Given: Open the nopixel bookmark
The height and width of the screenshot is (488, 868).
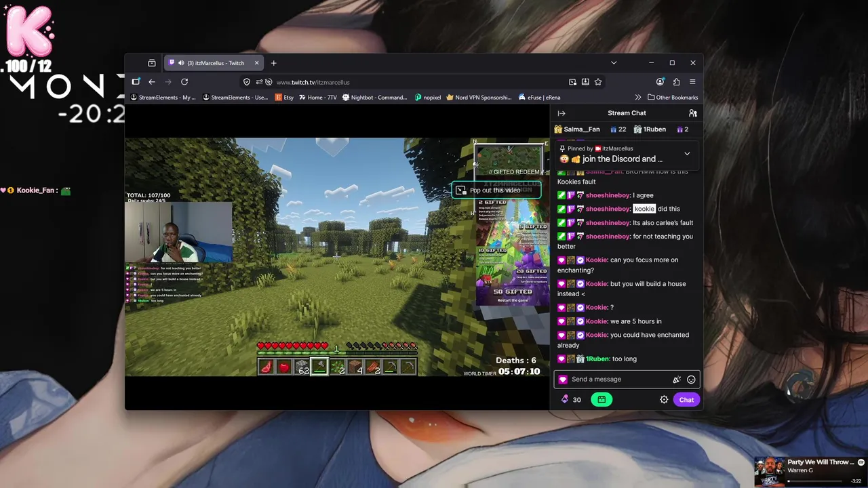Looking at the screenshot, I should coord(428,98).
